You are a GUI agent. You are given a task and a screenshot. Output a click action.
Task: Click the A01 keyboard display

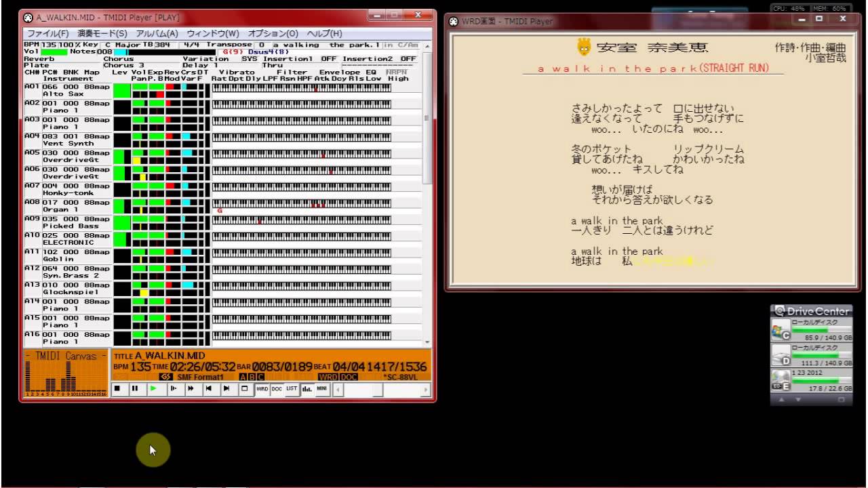pyautogui.click(x=302, y=87)
